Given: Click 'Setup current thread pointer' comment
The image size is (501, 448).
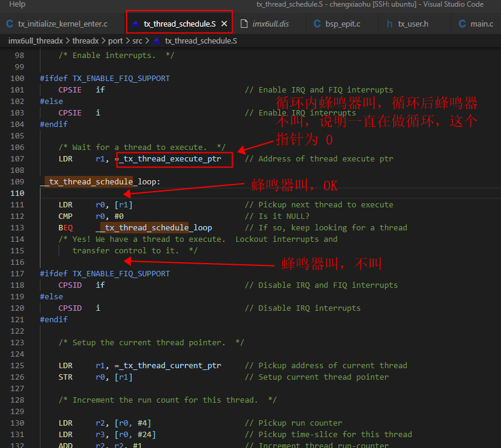Looking at the screenshot, I should (317, 377).
